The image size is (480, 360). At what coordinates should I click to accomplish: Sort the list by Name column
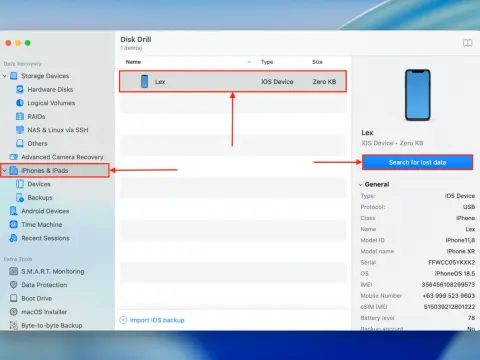point(133,62)
